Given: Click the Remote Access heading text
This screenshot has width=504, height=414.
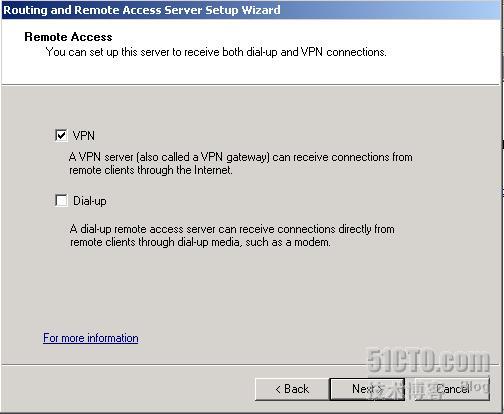Looking at the screenshot, I should click(x=68, y=37).
